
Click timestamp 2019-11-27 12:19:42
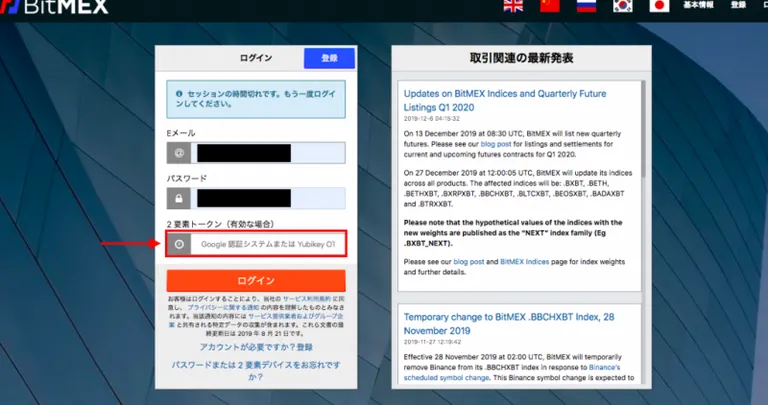432,342
